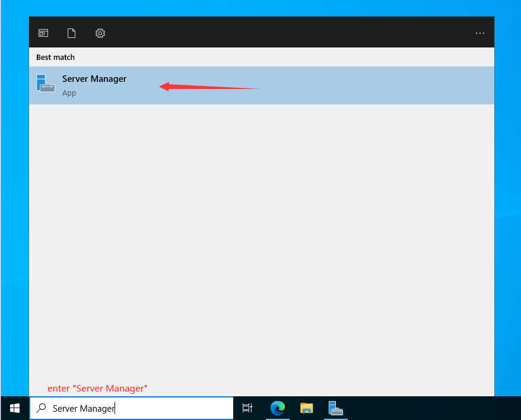Viewport: 521px width, 420px height.
Task: Open the more options ellipsis menu
Action: [x=480, y=33]
